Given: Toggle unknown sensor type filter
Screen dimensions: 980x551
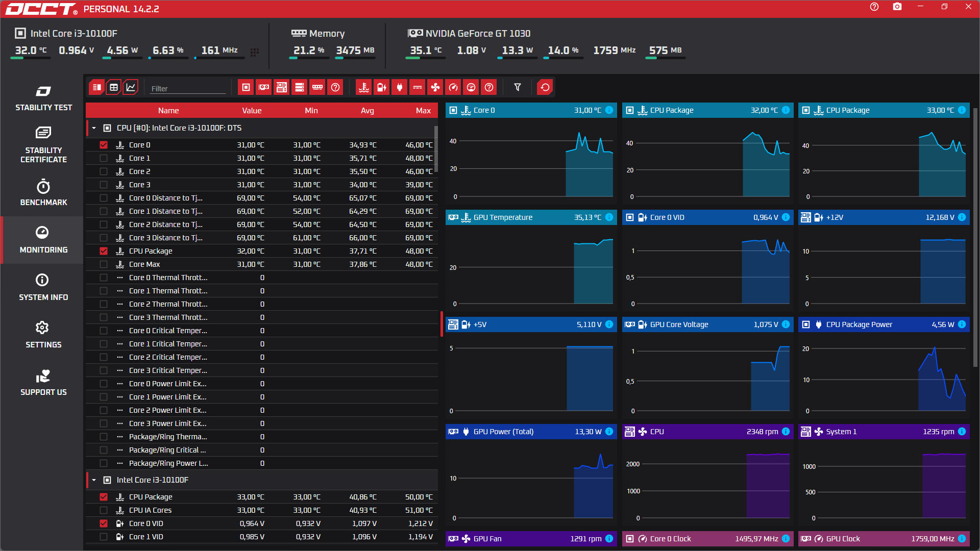Looking at the screenshot, I should point(489,87).
